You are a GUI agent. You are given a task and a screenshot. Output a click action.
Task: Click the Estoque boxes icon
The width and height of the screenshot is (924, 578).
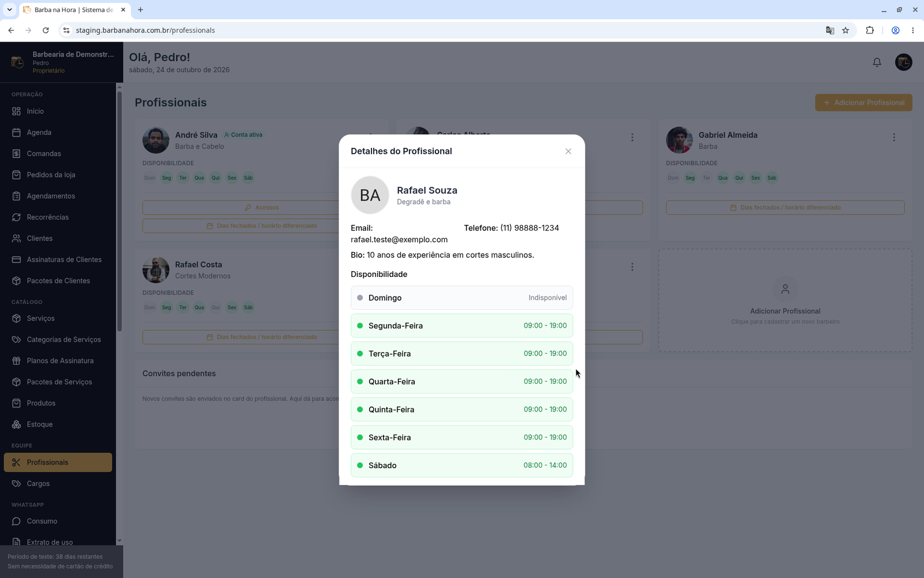tap(16, 424)
